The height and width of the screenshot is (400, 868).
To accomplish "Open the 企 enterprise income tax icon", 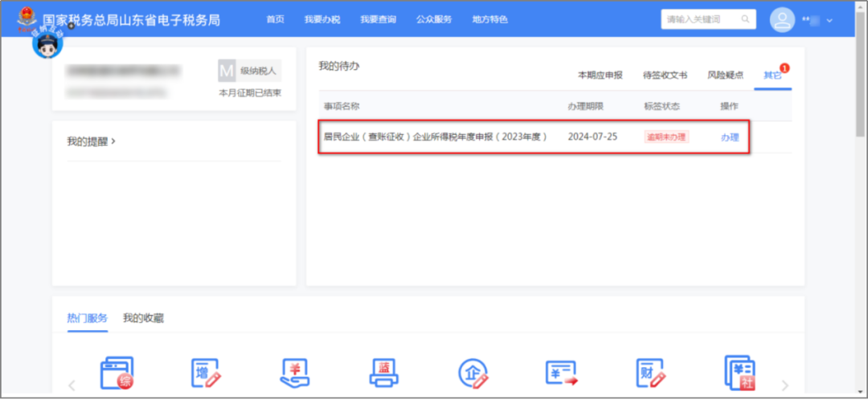I will (x=473, y=373).
